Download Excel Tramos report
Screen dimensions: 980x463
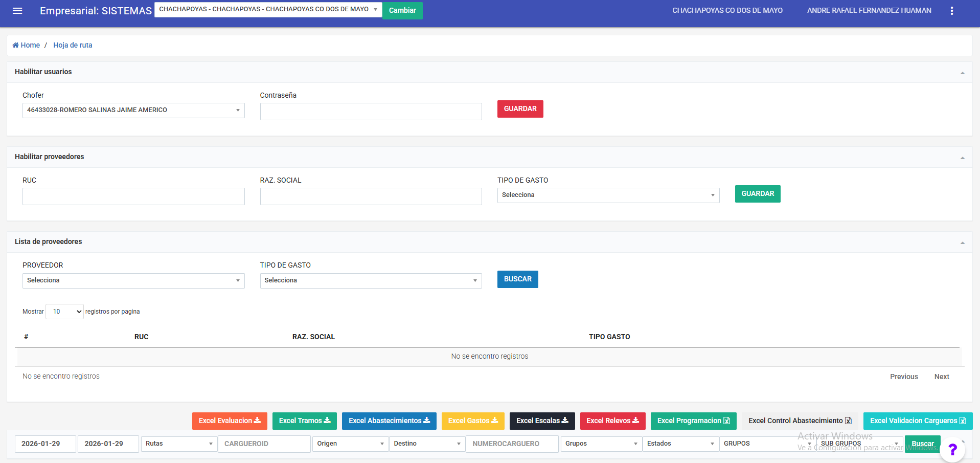pyautogui.click(x=304, y=421)
